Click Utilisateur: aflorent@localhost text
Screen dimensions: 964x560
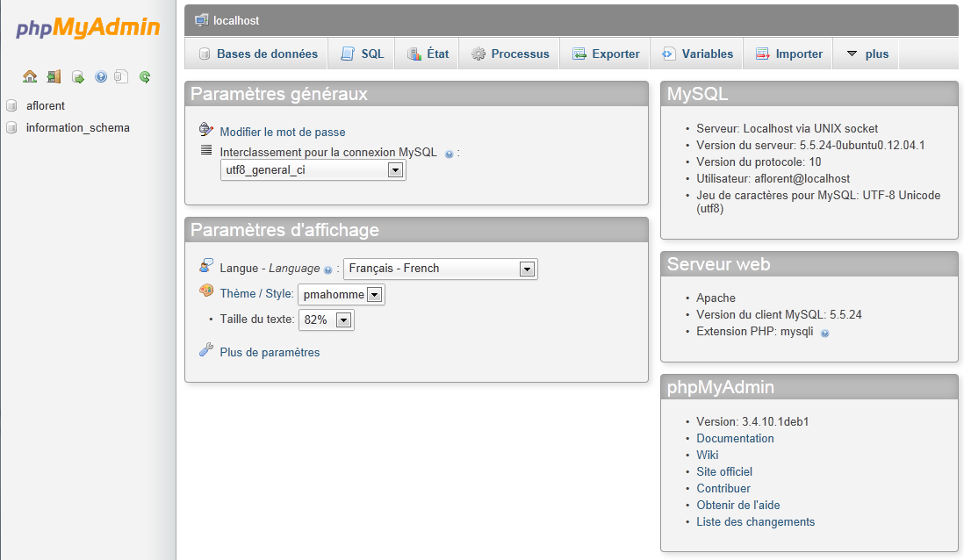point(773,178)
